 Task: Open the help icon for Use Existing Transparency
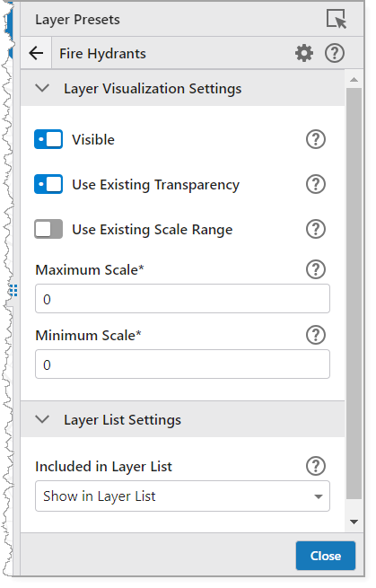point(316,184)
